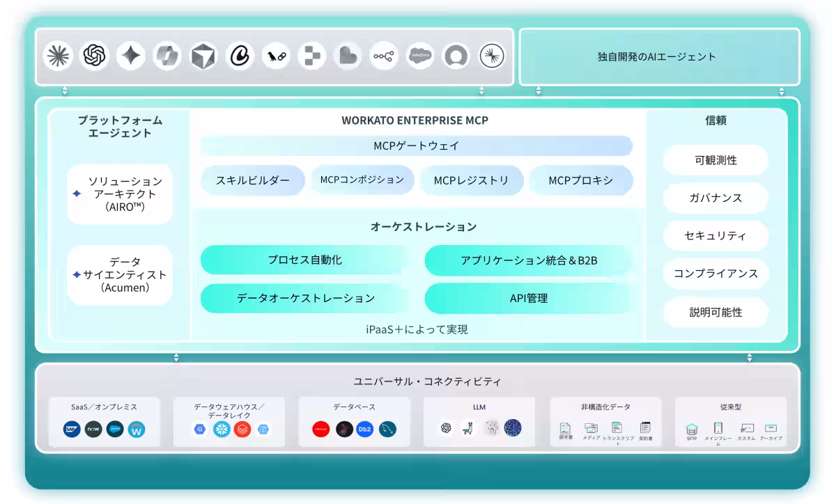This screenshot has height=504, width=836.
Task: Click the cursive C agent icon
Action: coord(240,56)
